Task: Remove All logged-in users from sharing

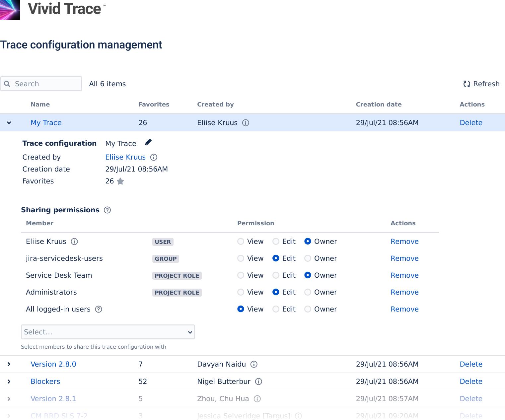Action: [404, 309]
